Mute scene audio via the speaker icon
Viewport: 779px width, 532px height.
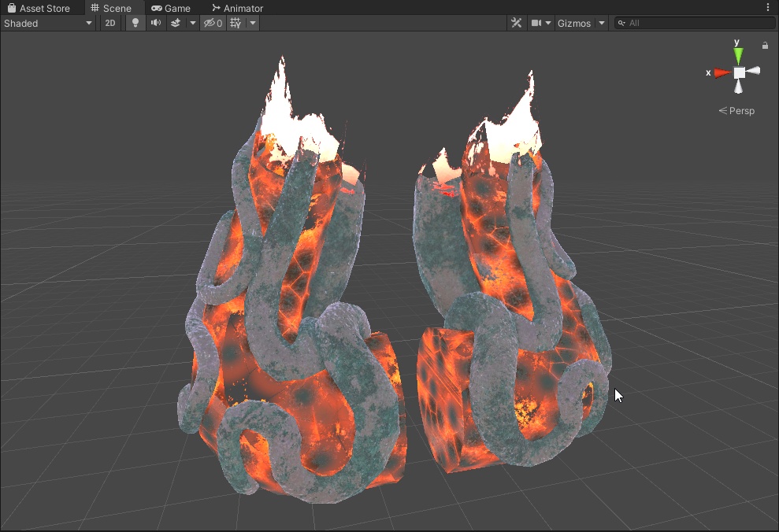[154, 23]
